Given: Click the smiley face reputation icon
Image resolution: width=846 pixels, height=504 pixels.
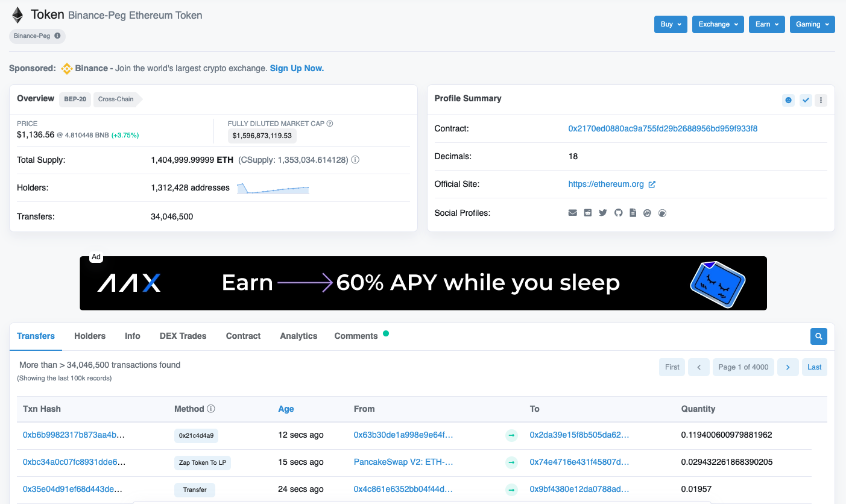Looking at the screenshot, I should (788, 101).
